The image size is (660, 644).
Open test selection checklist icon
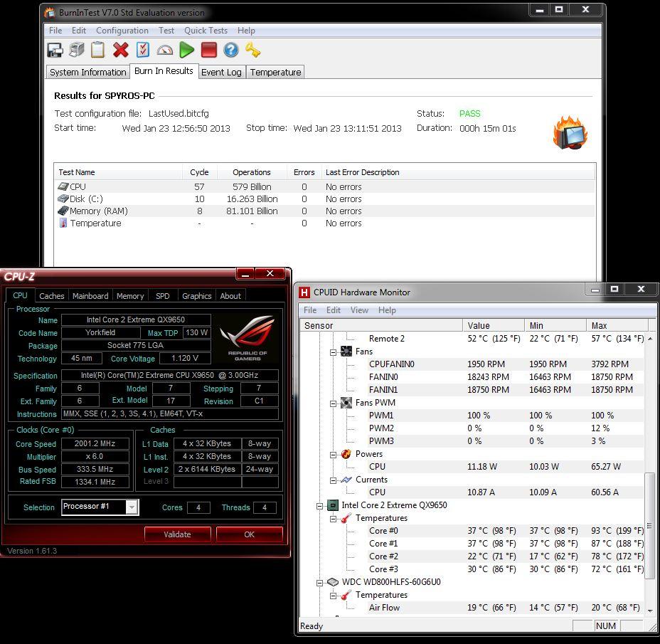(143, 50)
